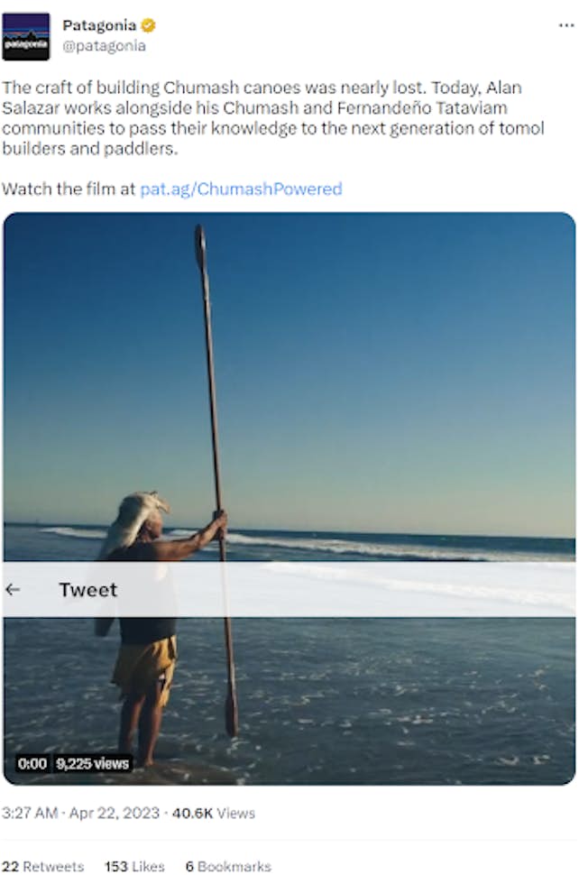Show the 22 Retweets list
This screenshot has height=875, width=588.
(42, 866)
